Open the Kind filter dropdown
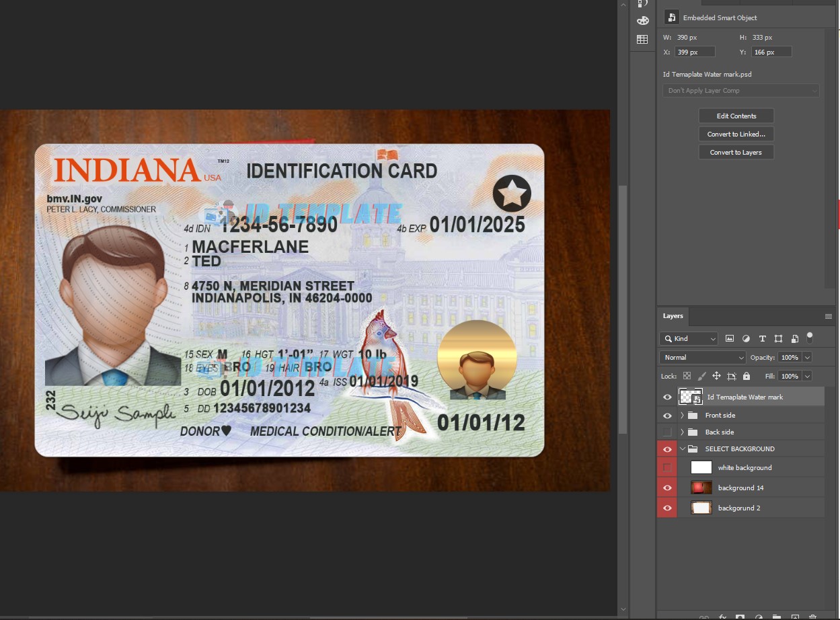 [689, 339]
